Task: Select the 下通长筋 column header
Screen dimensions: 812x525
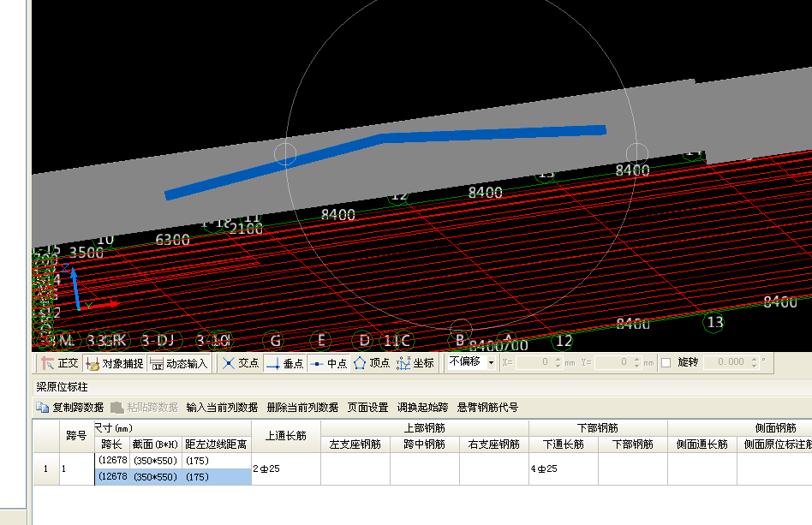Action: click(x=564, y=444)
